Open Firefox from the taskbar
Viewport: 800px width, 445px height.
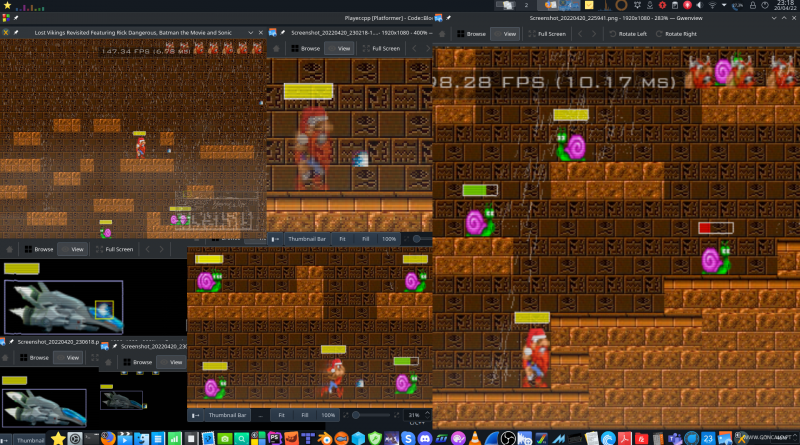pyautogui.click(x=108, y=438)
